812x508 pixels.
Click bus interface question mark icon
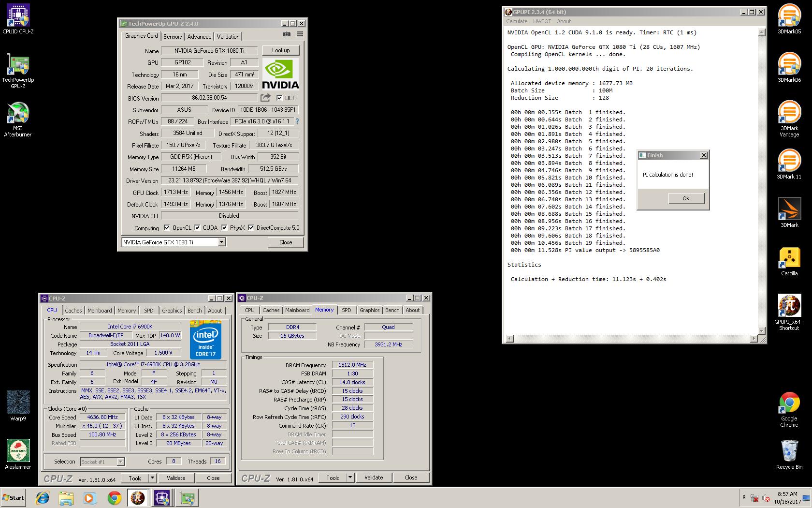(x=297, y=121)
